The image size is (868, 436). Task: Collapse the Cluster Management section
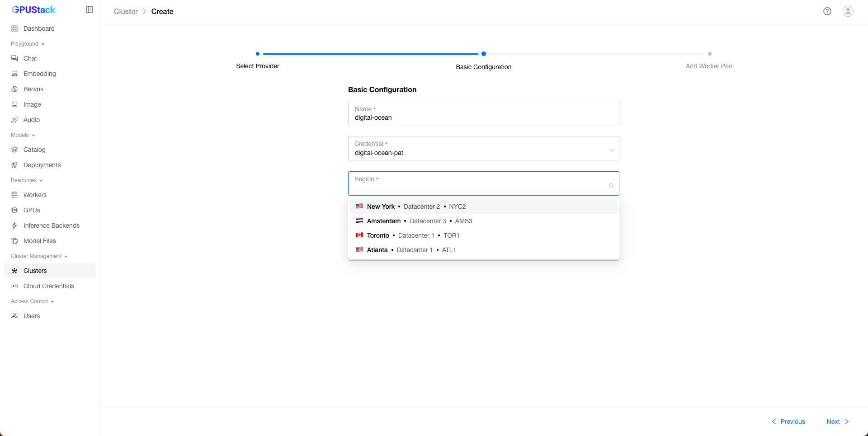click(39, 256)
